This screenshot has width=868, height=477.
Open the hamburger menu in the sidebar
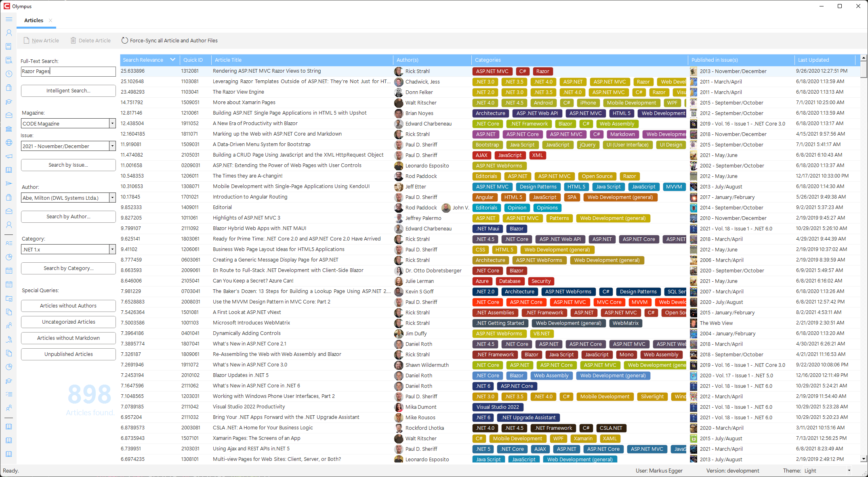point(8,19)
